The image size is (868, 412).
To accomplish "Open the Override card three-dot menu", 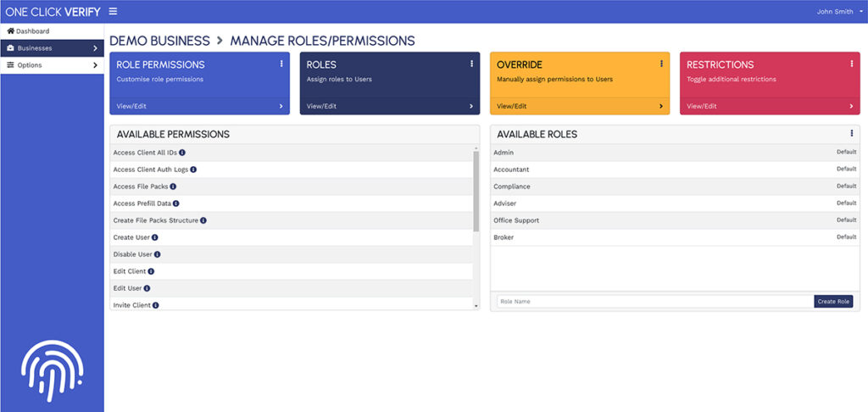I will click(661, 64).
